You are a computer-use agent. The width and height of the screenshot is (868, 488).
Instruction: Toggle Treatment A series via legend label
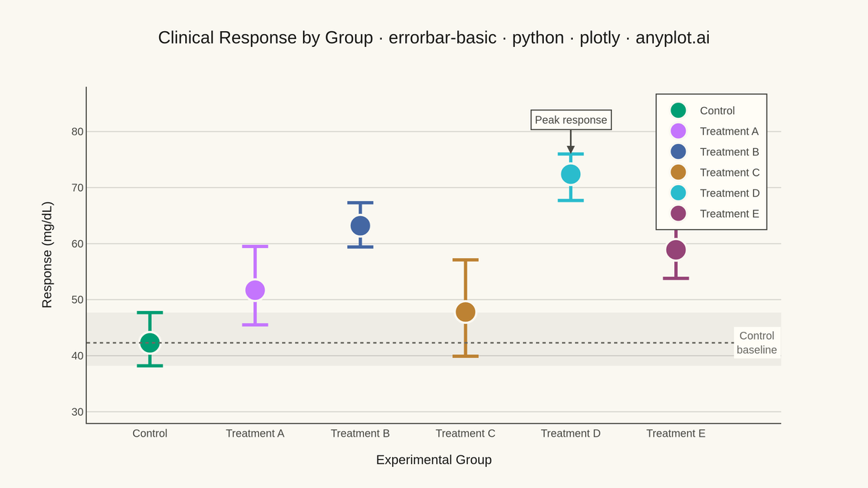click(729, 131)
